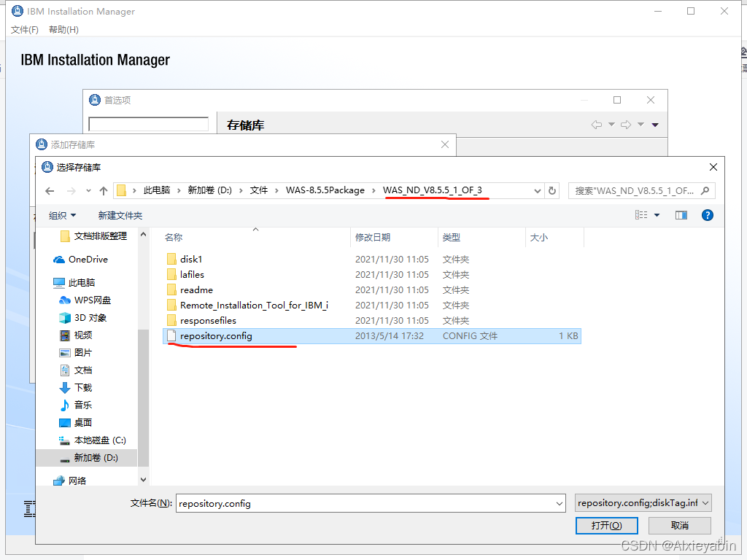The height and width of the screenshot is (560, 747).
Task: Open the 文件(F) menu
Action: 24,29
